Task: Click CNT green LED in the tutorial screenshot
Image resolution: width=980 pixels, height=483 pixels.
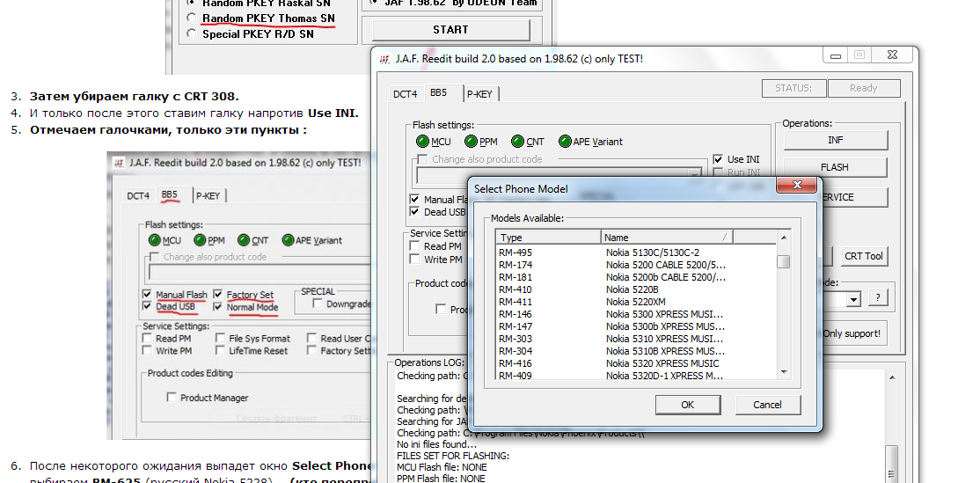Action: (244, 240)
